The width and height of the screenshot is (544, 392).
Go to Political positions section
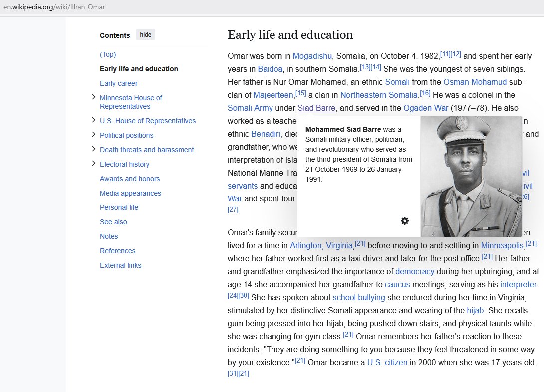coord(127,135)
